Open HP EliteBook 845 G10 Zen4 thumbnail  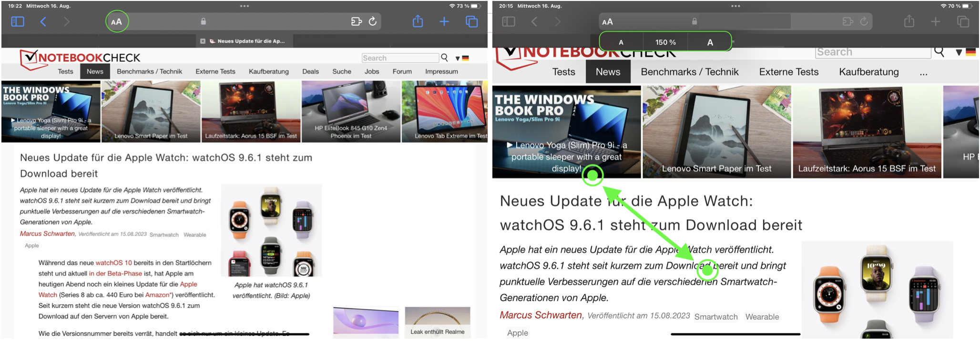351,111
